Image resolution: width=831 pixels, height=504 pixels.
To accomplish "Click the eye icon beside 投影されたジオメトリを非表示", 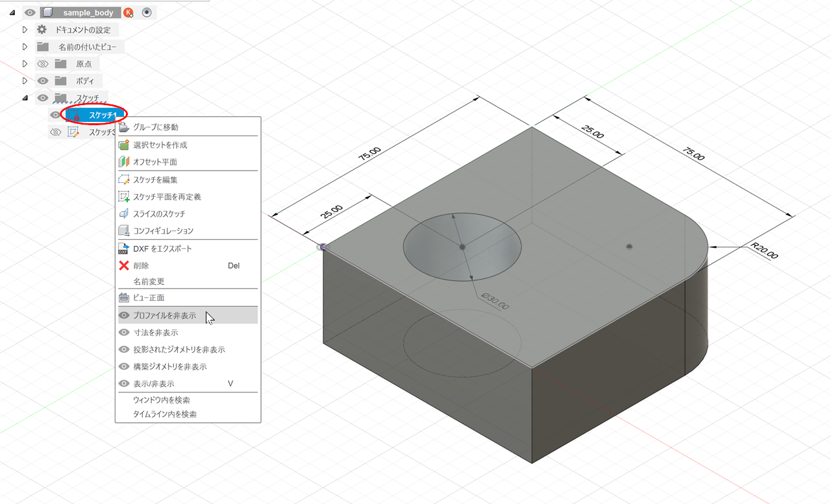I will tap(124, 349).
